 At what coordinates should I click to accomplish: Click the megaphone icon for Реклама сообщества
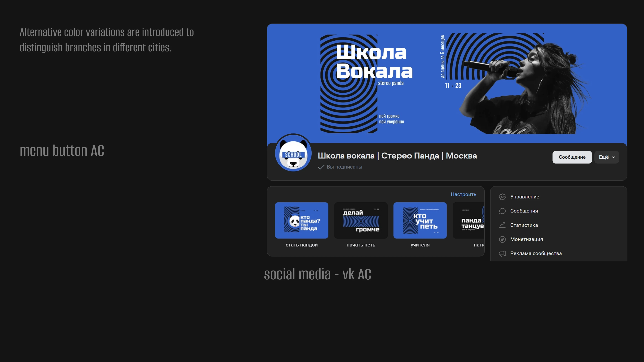tap(502, 253)
